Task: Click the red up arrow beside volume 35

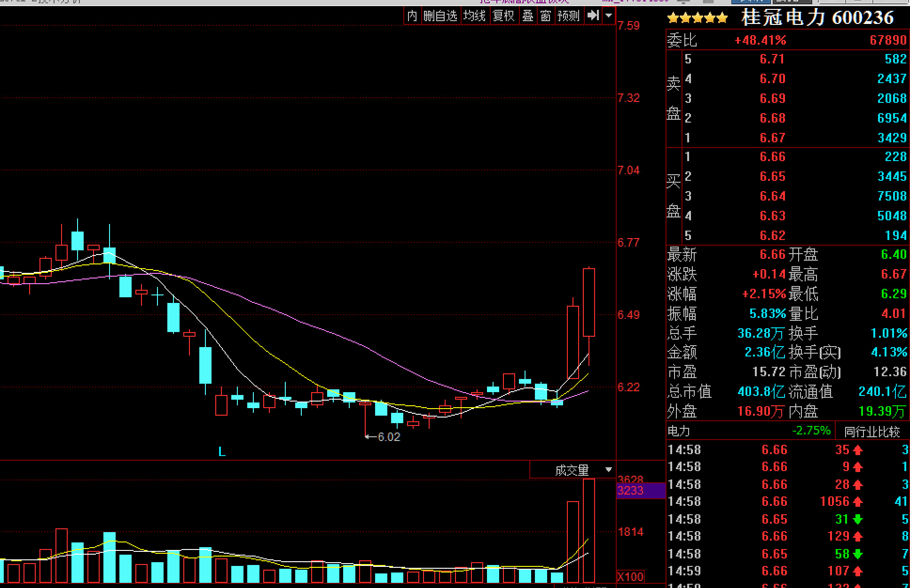Action: pos(858,450)
